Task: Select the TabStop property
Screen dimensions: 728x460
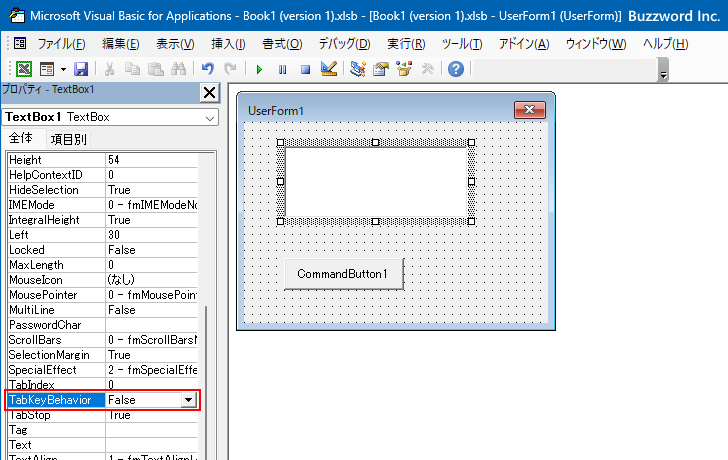Action: 57,415
